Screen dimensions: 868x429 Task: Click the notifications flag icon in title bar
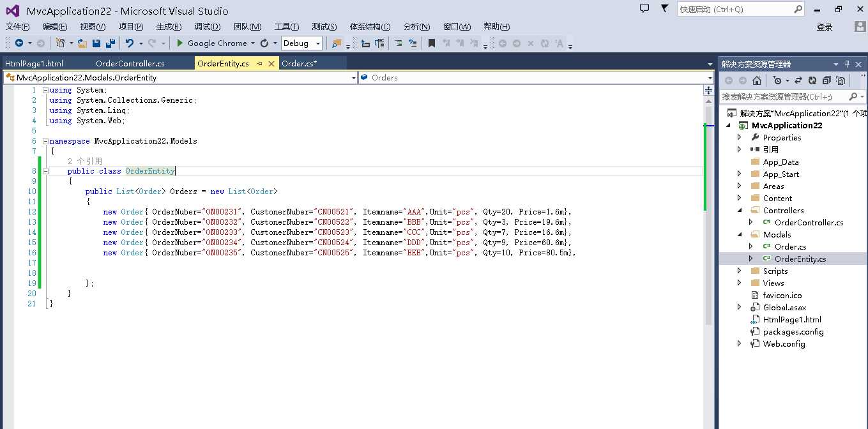click(665, 8)
